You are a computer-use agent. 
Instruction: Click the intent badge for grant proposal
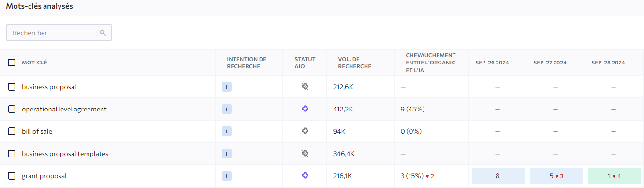[x=227, y=176]
